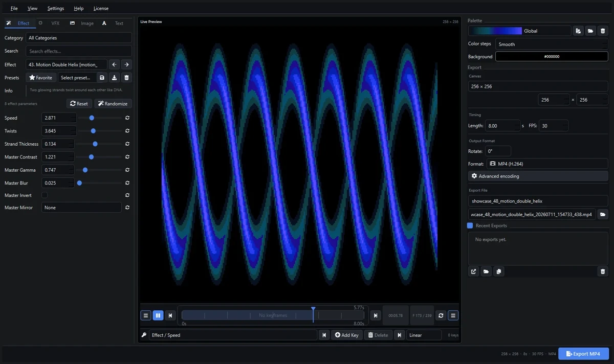This screenshot has height=364, width=614.
Task: Browse the export file folder icon
Action: coord(603,215)
